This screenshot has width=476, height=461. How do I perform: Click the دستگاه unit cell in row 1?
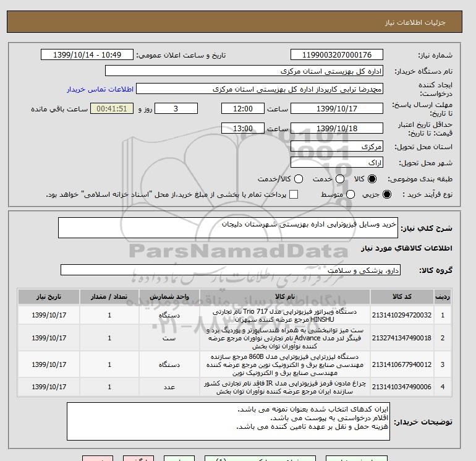pos(169,316)
